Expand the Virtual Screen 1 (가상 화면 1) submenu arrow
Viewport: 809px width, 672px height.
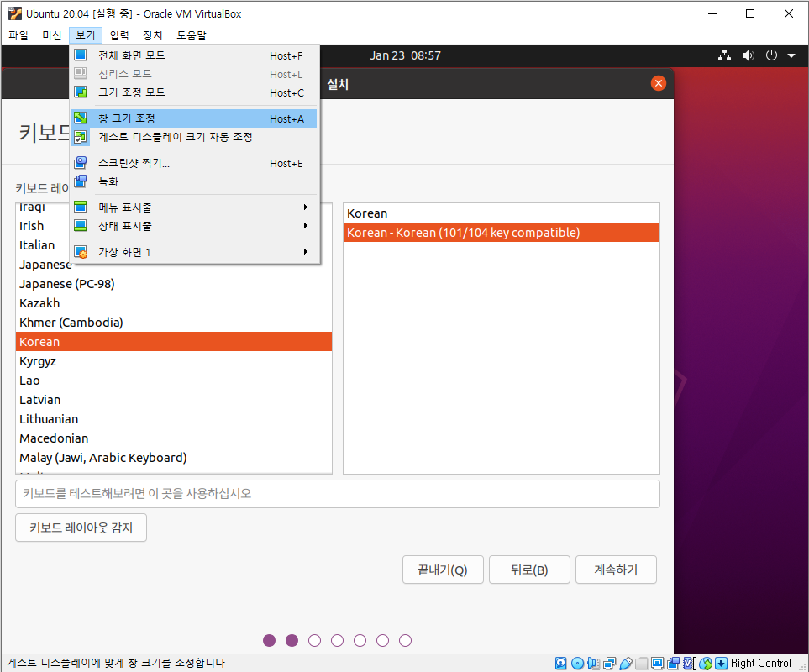point(306,252)
